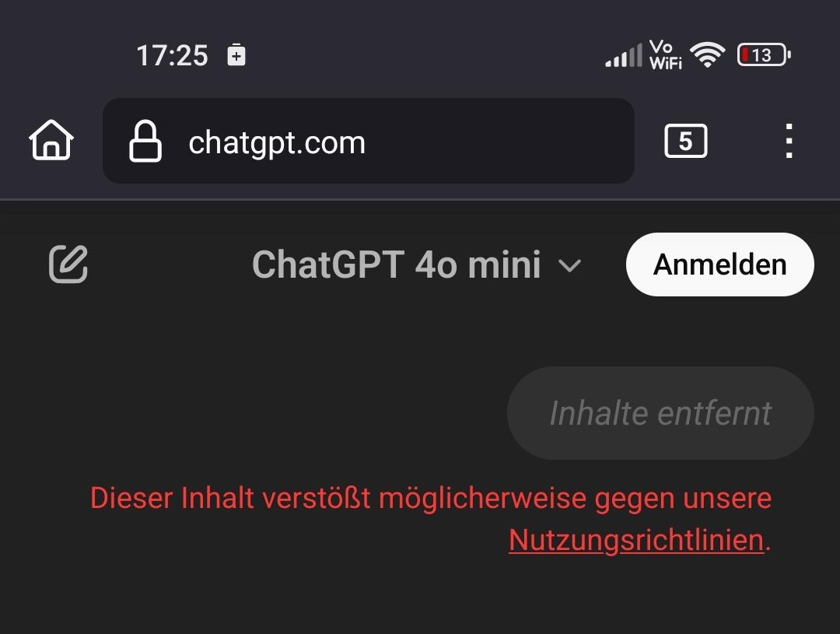This screenshot has height=634, width=840.
Task: Tap the browser home icon
Action: 51,140
